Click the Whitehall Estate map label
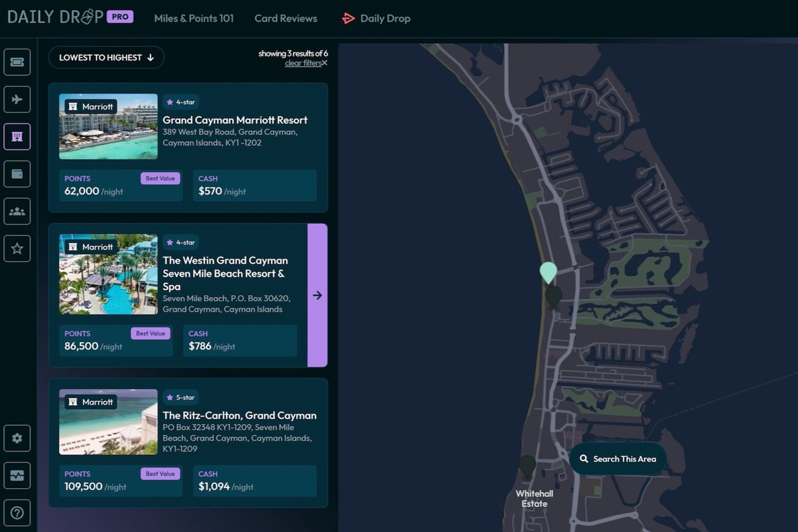Image resolution: width=798 pixels, height=532 pixels. coord(534,499)
